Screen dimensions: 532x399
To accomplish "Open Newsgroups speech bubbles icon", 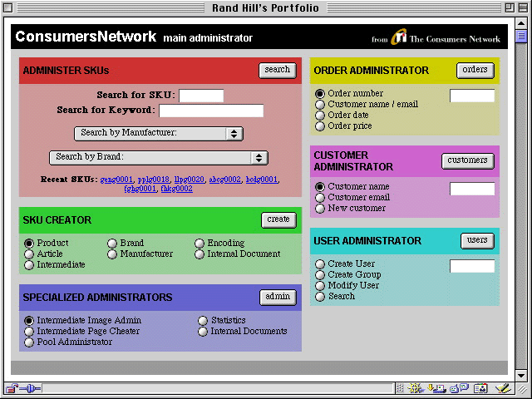I will click(x=459, y=388).
